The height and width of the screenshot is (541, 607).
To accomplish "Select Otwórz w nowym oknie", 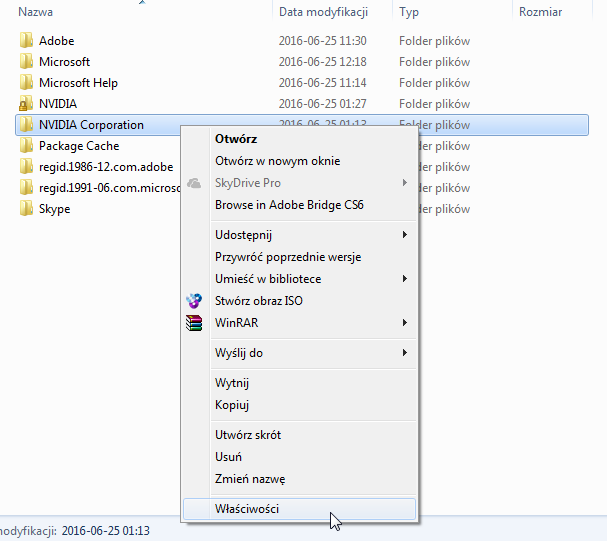I will click(300, 161).
